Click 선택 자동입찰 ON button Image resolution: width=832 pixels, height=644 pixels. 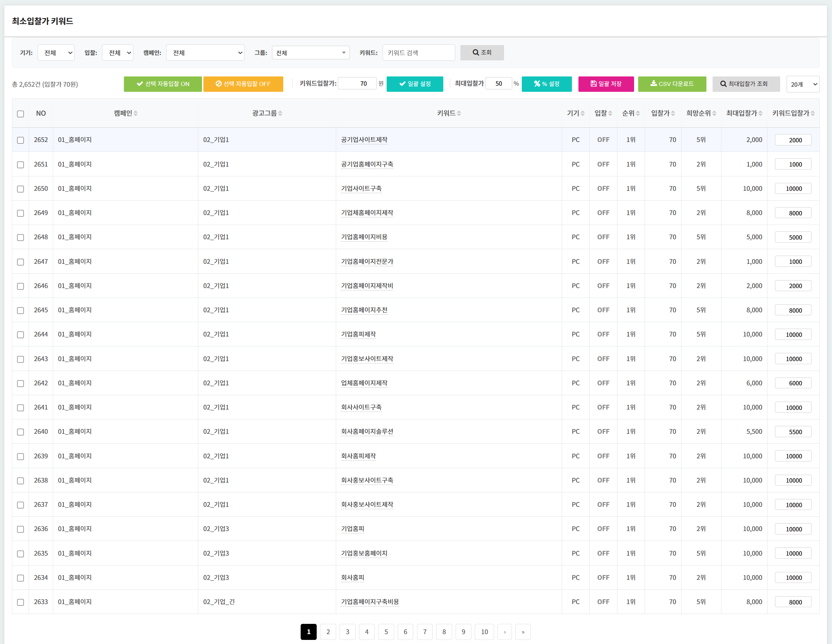(163, 84)
